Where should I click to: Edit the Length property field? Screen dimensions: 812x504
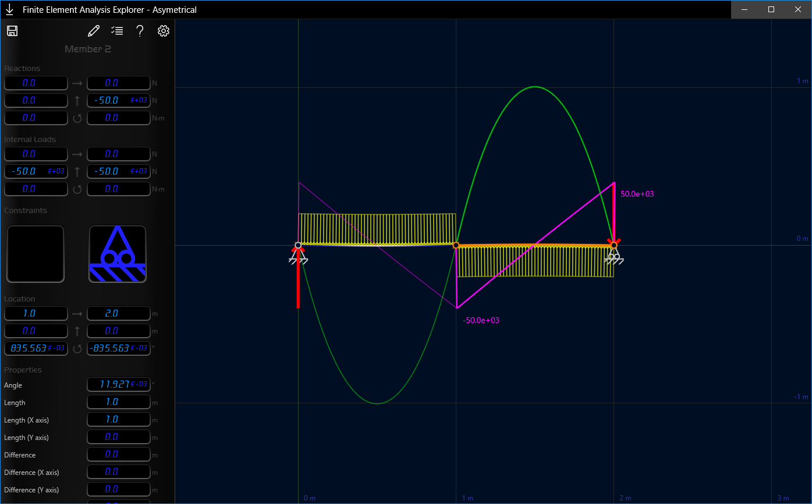(119, 402)
